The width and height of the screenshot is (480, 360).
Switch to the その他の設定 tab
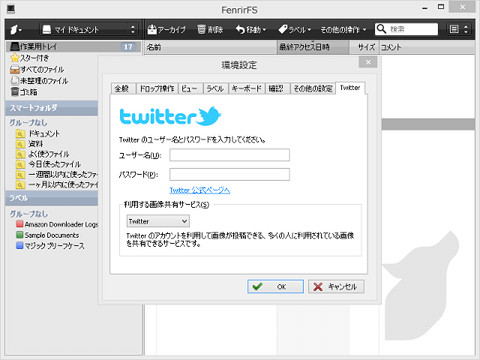[313, 89]
